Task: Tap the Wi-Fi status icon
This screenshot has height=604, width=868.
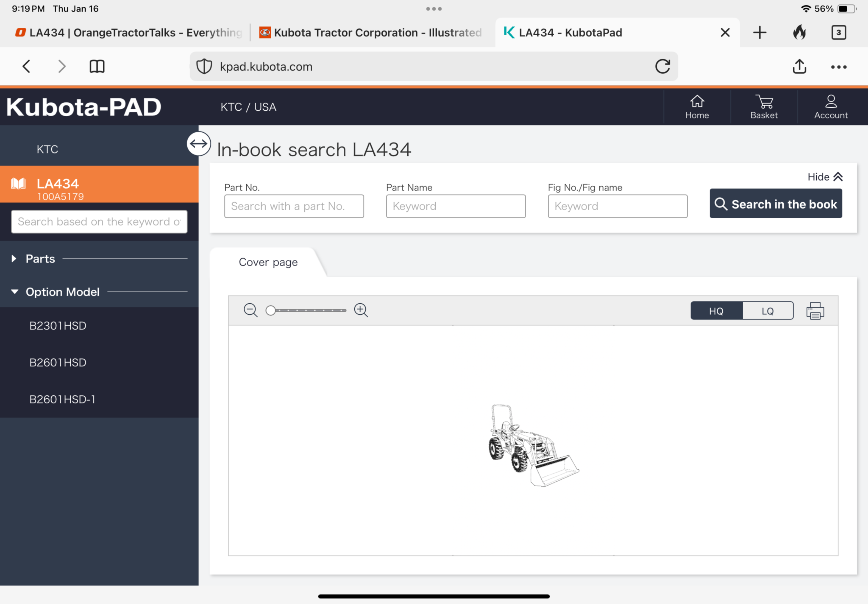Action: click(x=806, y=8)
